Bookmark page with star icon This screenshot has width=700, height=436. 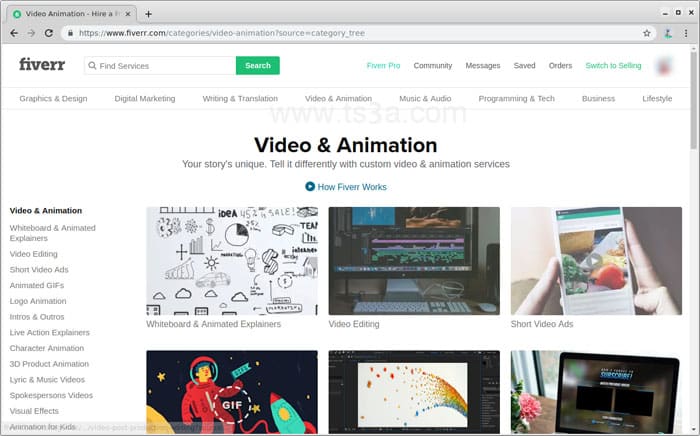click(646, 33)
